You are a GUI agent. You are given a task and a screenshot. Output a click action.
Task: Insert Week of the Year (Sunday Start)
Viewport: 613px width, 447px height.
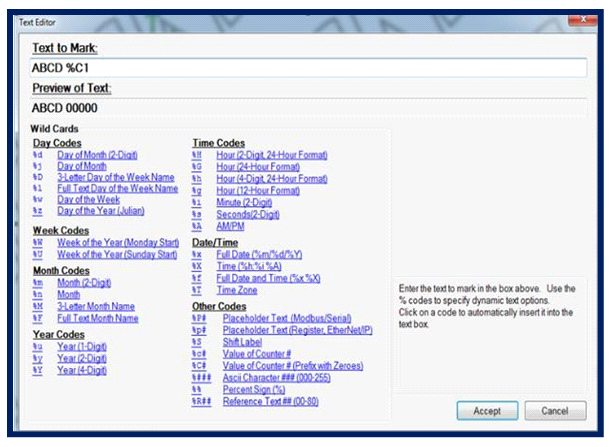tap(119, 254)
